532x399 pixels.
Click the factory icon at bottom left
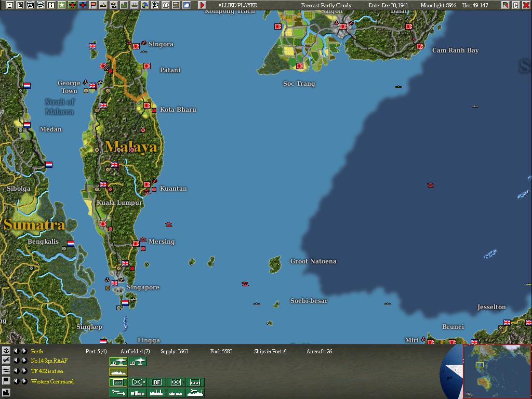point(6,393)
